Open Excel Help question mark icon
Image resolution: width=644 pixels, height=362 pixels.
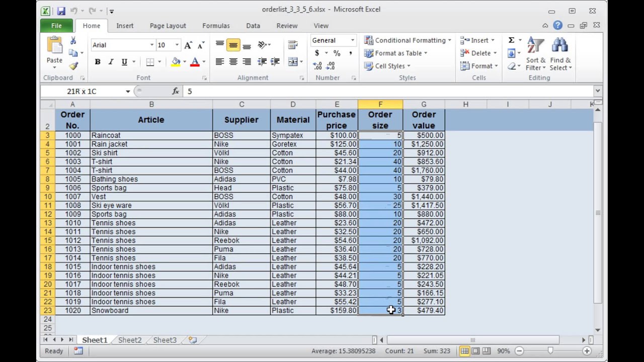pos(557,25)
